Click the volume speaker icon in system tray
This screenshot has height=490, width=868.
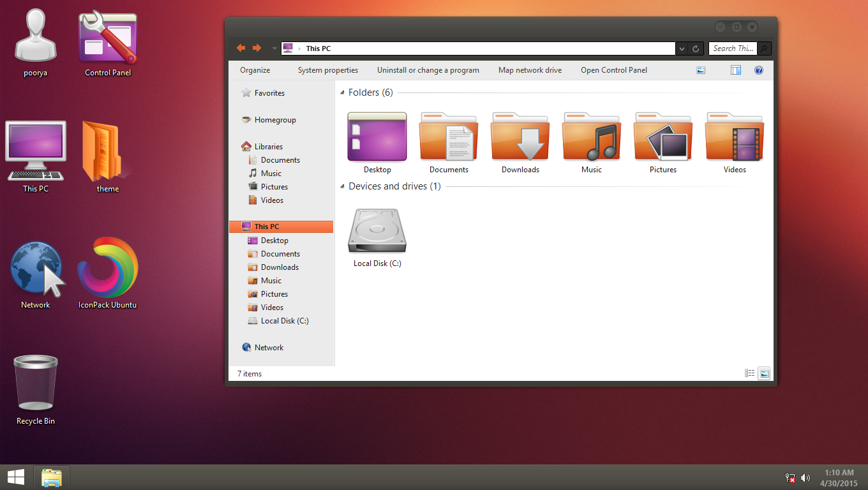[x=805, y=478]
